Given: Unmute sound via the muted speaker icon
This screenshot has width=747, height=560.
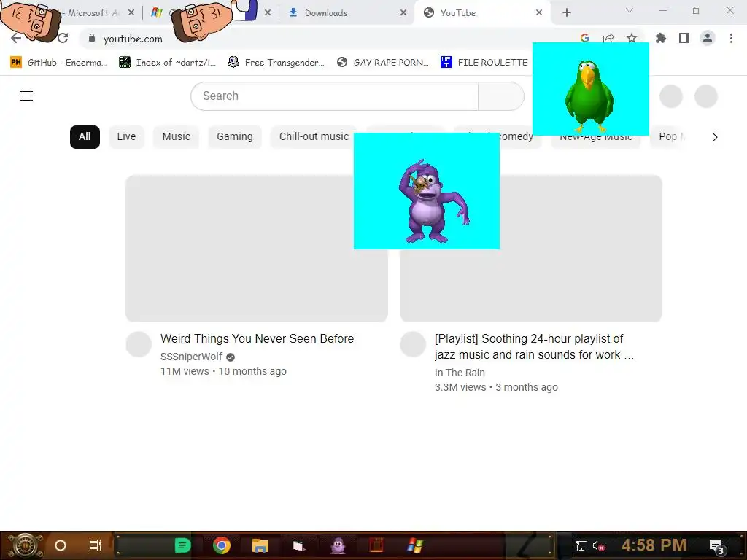Looking at the screenshot, I should [598, 546].
